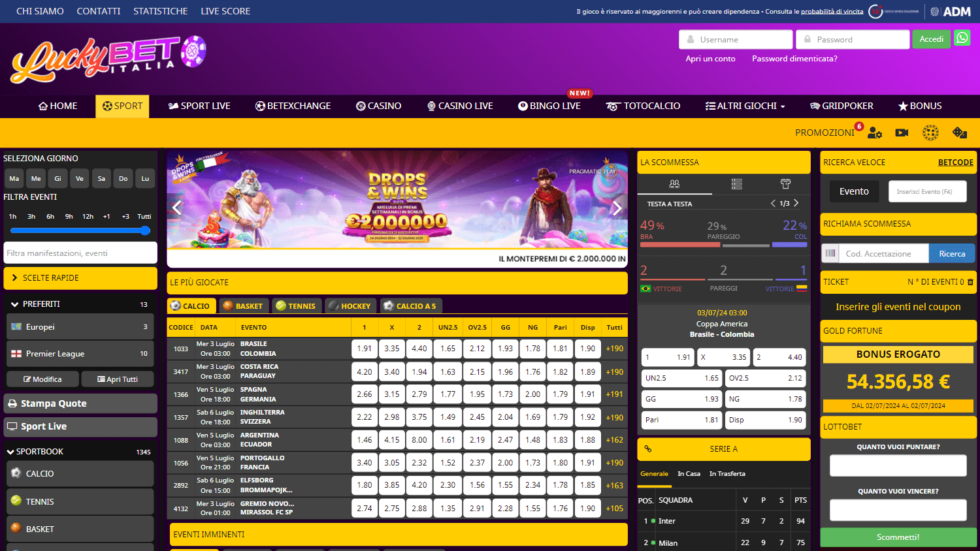Open more markets +162 for Argentina-Ecuador

tap(615, 440)
